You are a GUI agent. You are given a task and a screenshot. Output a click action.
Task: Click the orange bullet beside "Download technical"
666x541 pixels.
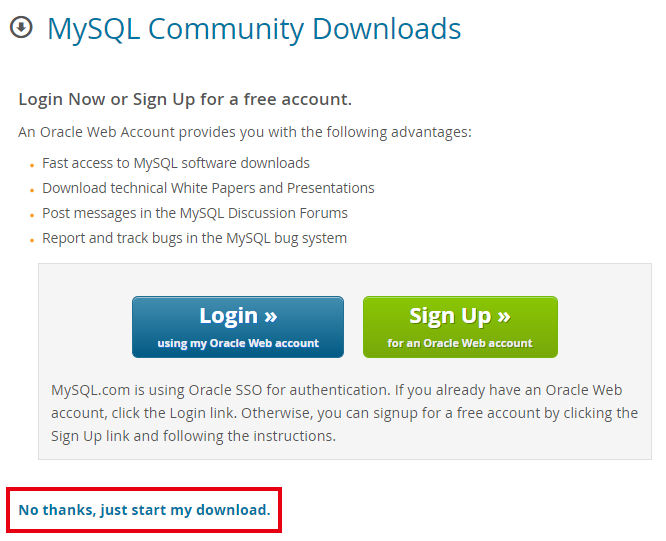[x=32, y=190]
